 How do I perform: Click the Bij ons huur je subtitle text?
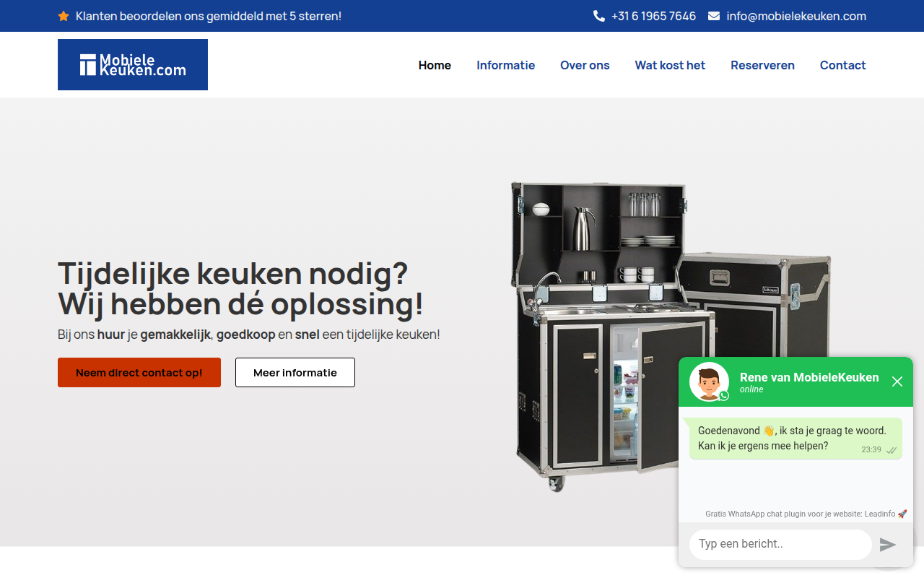coord(249,335)
